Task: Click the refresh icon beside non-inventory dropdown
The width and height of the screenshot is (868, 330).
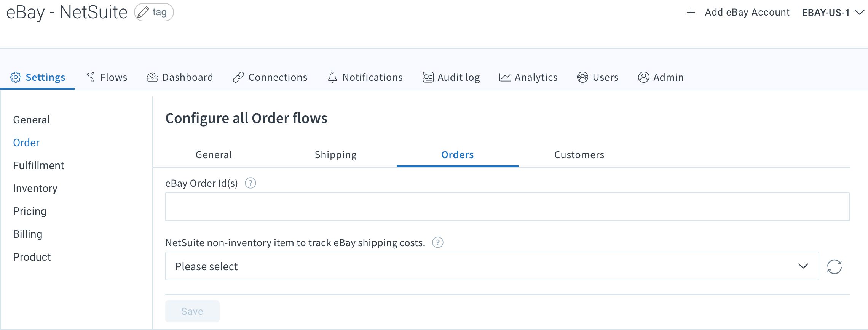Action: tap(834, 266)
